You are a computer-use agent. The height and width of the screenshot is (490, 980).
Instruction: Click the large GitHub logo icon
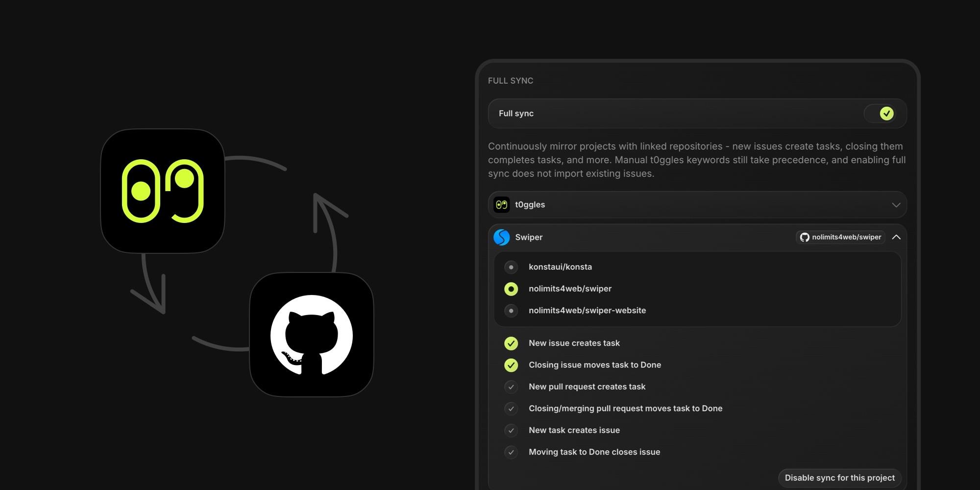(312, 335)
